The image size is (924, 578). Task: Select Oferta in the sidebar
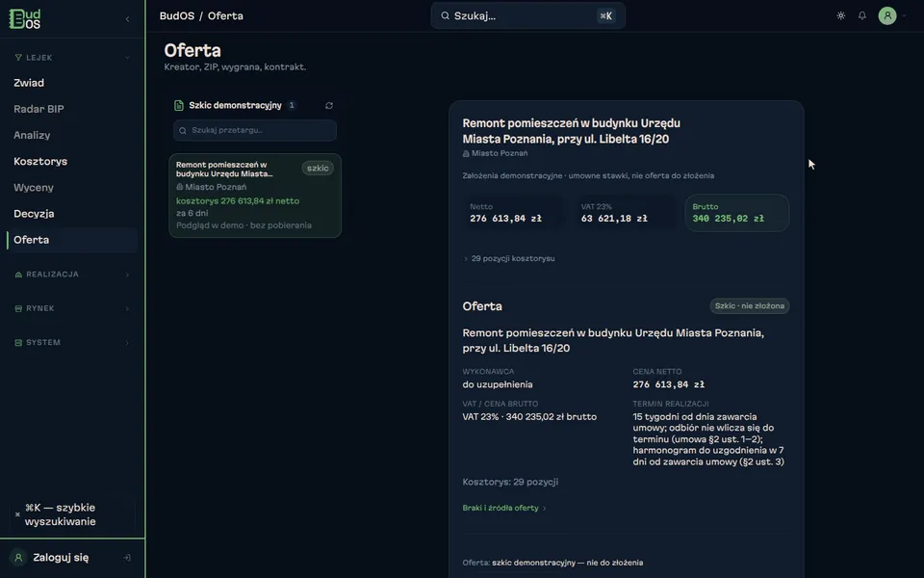72,240
